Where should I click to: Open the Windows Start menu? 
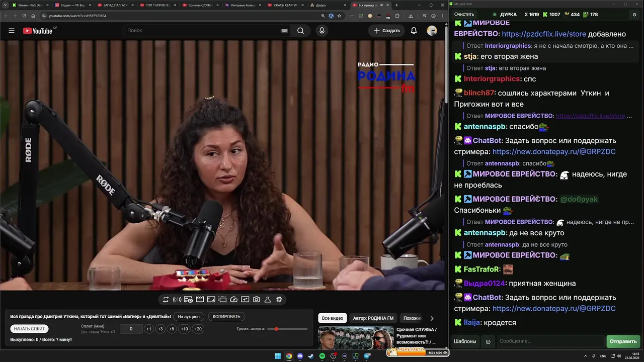point(278,356)
